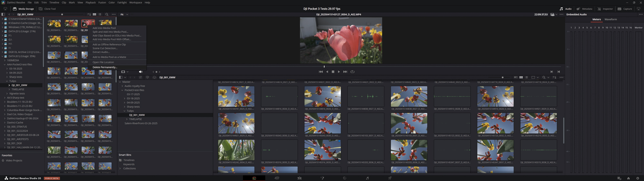Play the clip in the viewer
This screenshot has width=644, height=181.
click(x=339, y=72)
